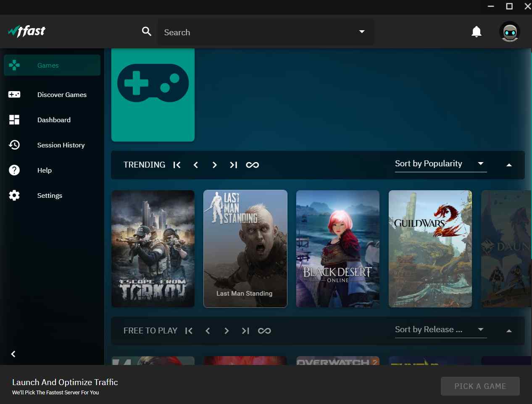Screen dimensions: 532x404
Task: Jump to first page of Free To Play
Action: pyautogui.click(x=189, y=331)
